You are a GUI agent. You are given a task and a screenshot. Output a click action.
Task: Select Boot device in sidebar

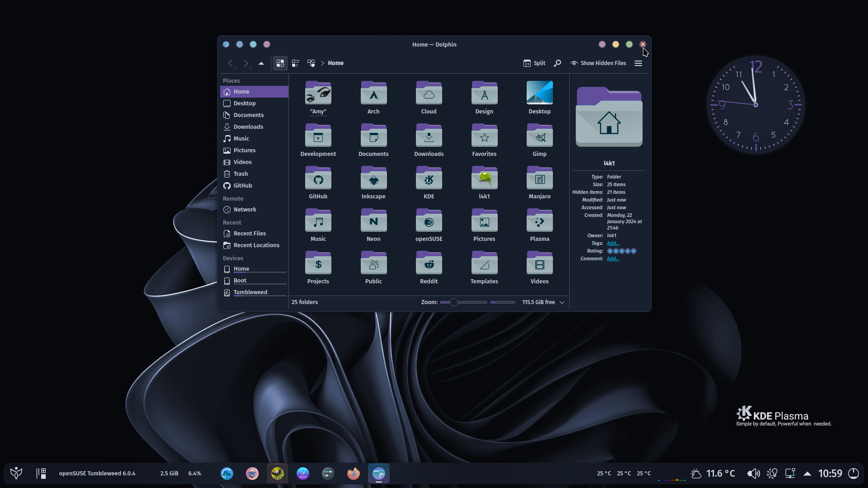254,281
